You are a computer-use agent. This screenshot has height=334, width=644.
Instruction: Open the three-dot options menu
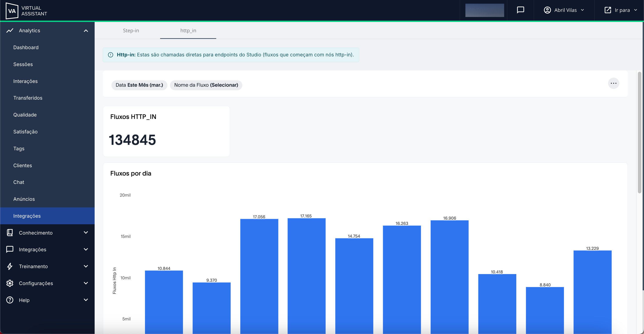613,83
